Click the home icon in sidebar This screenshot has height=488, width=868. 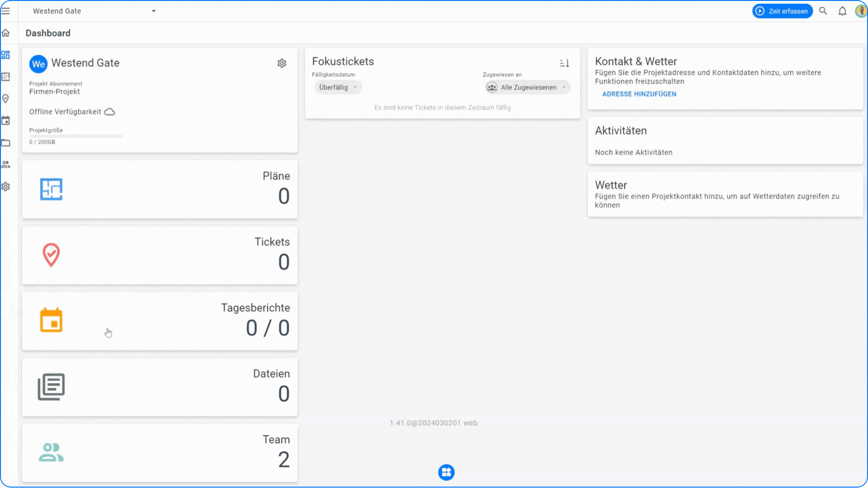tap(6, 33)
